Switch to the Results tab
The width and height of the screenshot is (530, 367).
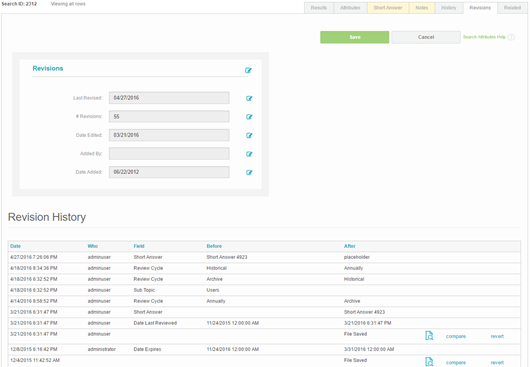pos(319,8)
